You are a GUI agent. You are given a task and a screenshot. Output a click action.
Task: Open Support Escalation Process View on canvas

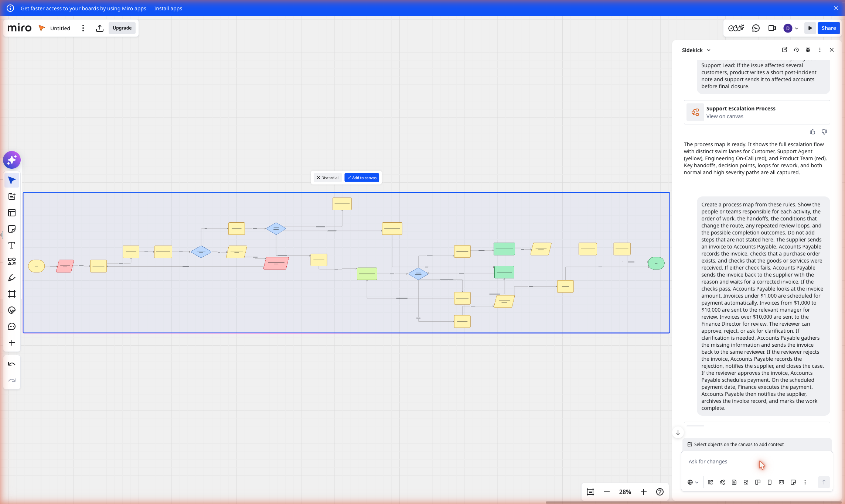pyautogui.click(x=757, y=112)
